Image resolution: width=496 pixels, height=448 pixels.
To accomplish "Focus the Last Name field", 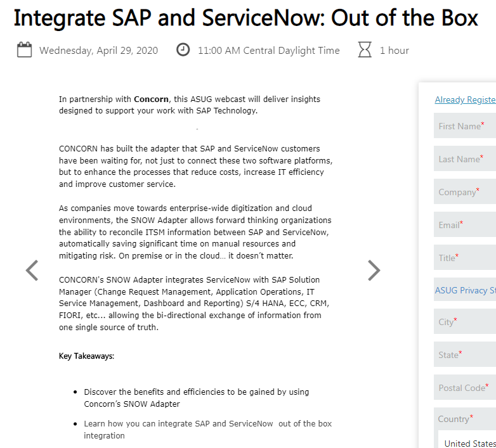I will [465, 158].
